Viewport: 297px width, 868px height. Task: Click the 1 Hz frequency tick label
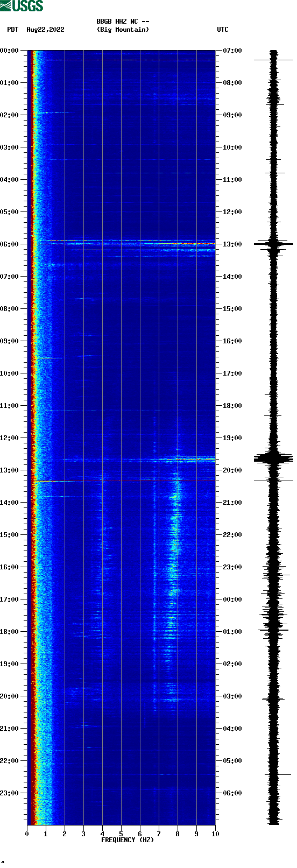pos(46,834)
